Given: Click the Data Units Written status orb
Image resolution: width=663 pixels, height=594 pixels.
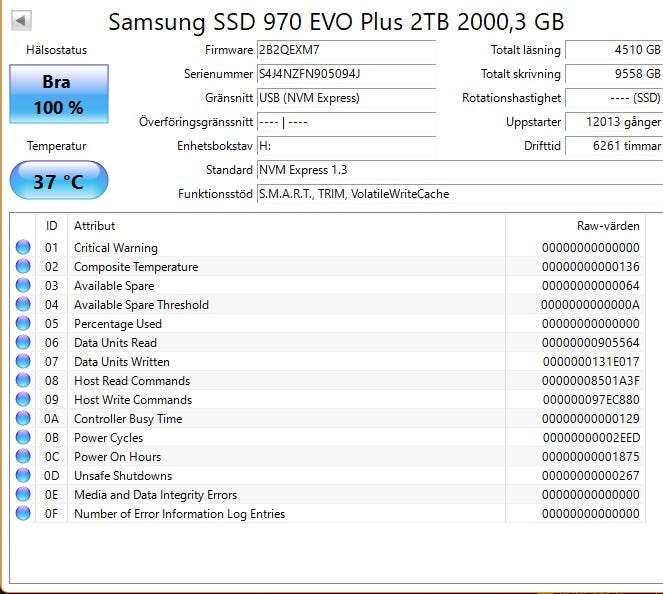Looking at the screenshot, I should [23, 361].
